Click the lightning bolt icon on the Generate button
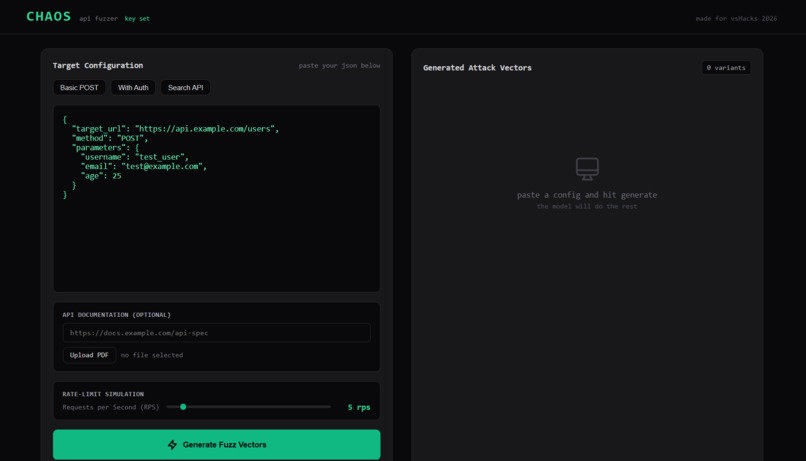 pyautogui.click(x=172, y=445)
